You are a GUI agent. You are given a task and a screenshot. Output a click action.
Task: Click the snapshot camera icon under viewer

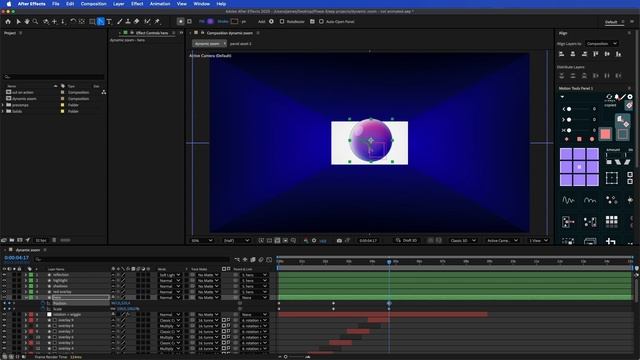click(339, 240)
